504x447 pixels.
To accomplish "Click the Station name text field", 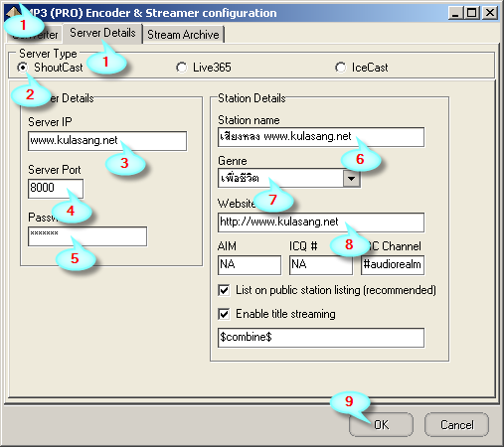I will 321,137.
